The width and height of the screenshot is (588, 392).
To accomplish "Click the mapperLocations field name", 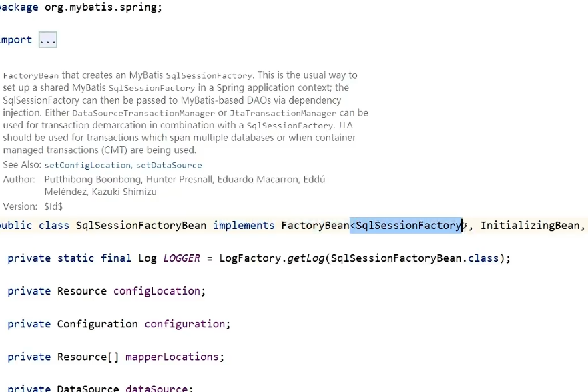I will click(x=172, y=357).
